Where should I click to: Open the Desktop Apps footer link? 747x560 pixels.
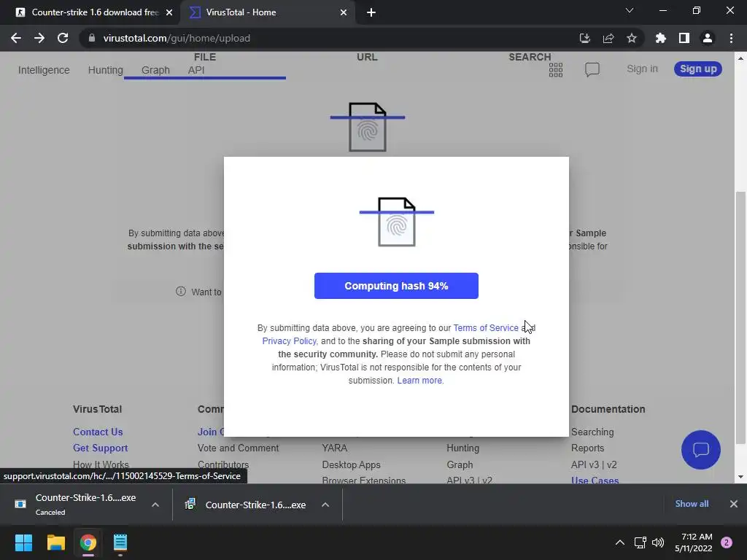click(x=351, y=464)
